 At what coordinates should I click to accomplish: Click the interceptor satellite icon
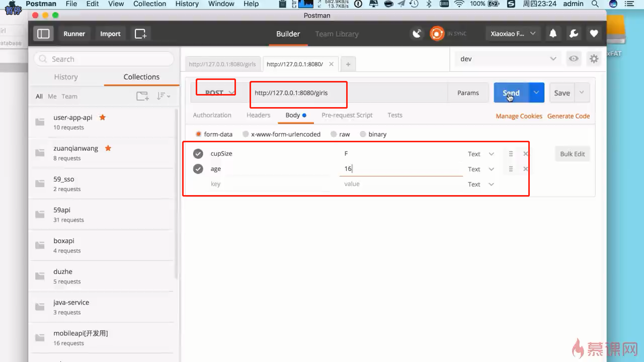[x=417, y=34]
